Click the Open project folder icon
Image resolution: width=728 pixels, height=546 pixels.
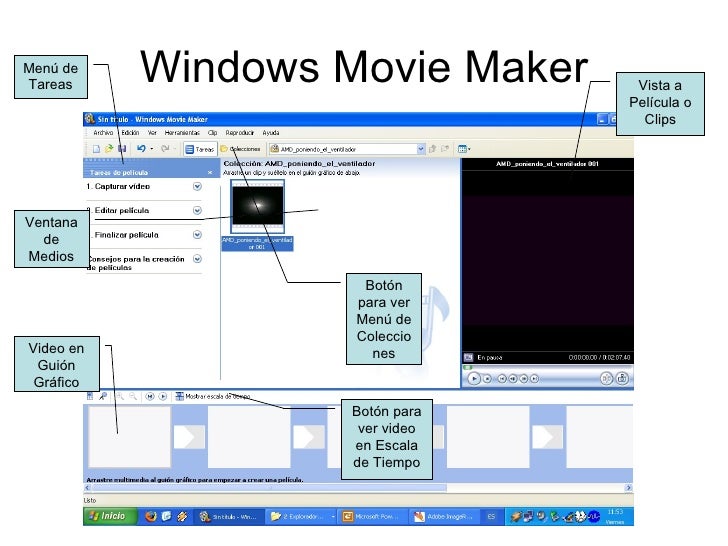[x=109, y=149]
